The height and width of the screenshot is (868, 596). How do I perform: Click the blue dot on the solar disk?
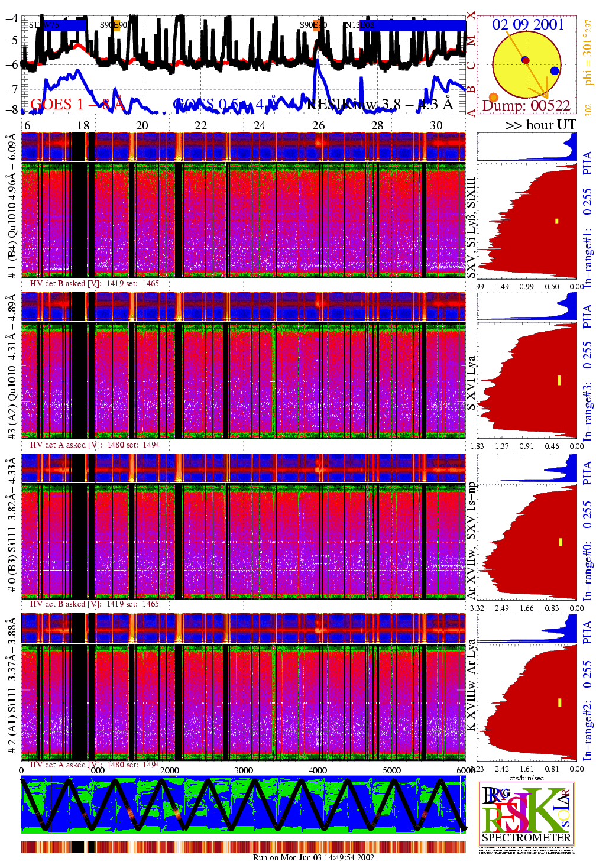click(554, 71)
